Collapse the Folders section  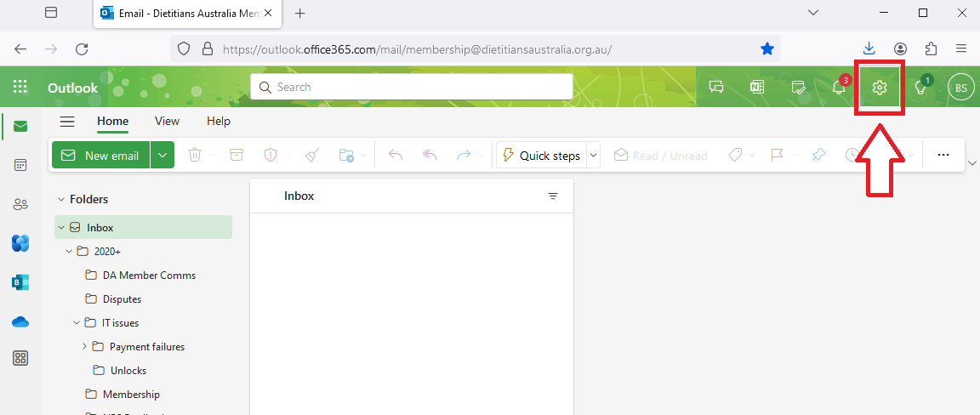tap(60, 199)
